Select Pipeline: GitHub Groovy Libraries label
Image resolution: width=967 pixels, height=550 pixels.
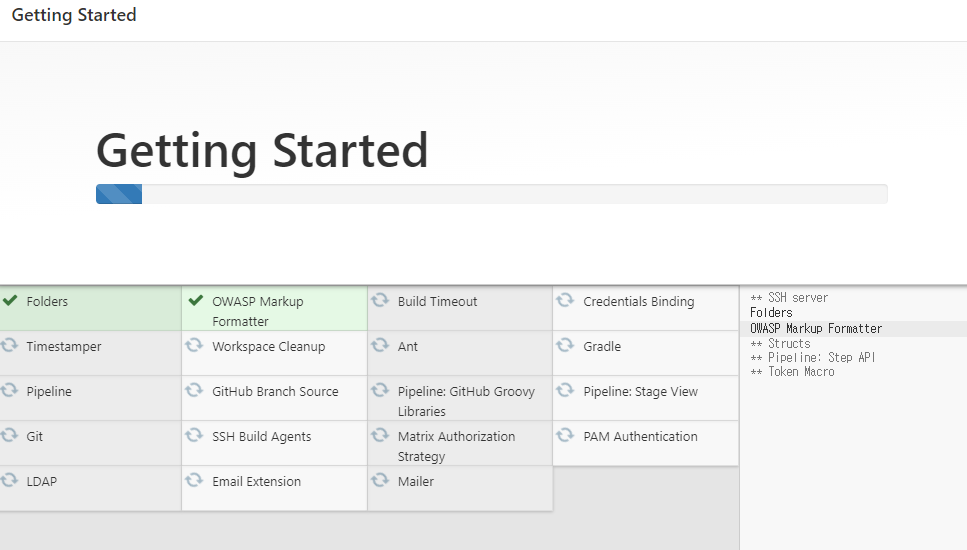tap(466, 401)
